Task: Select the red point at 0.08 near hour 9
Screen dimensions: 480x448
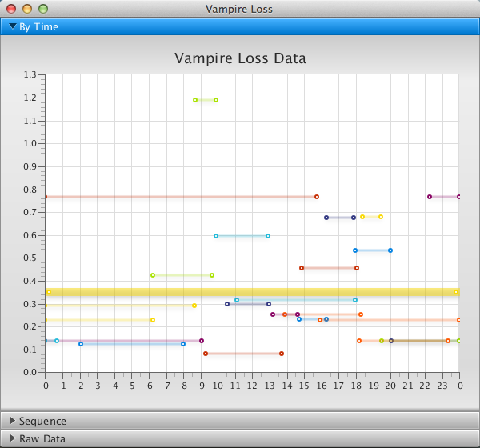Action: [x=206, y=354]
